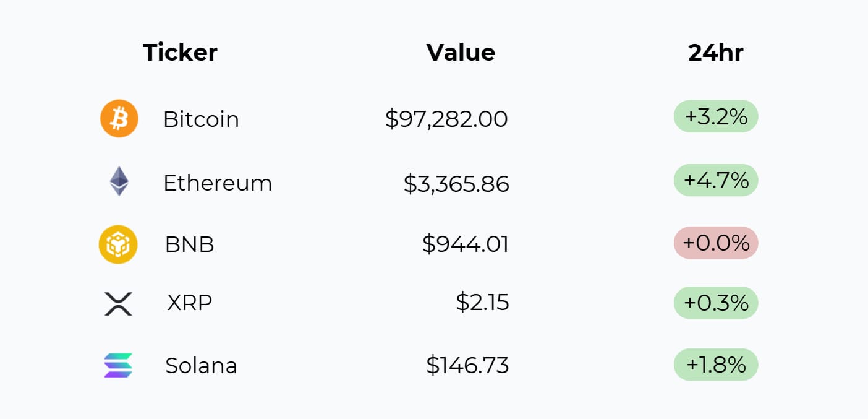Screen dimensions: 868x419
Task: Click the Ethereum diamond logo icon
Action: 119,182
